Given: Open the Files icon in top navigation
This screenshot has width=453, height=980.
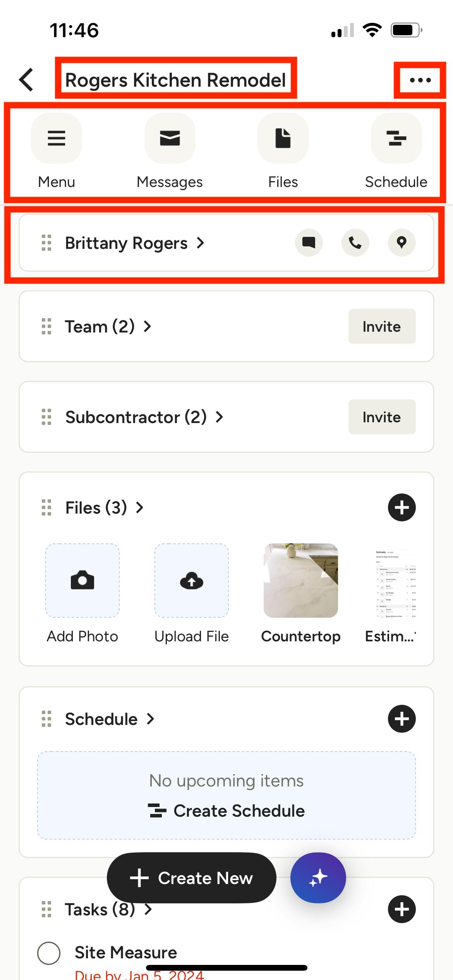Looking at the screenshot, I should coord(283,139).
